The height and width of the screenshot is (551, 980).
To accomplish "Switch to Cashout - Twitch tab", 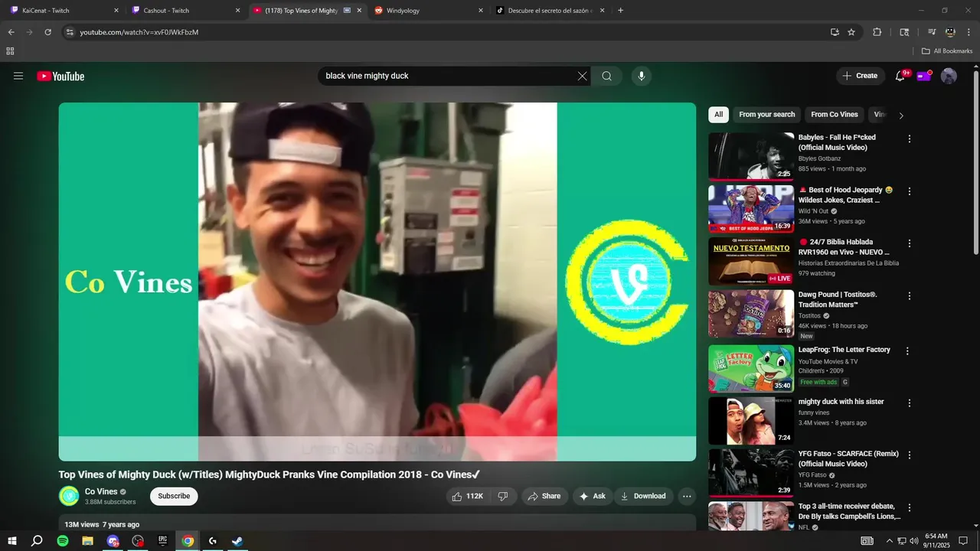I will (x=184, y=11).
